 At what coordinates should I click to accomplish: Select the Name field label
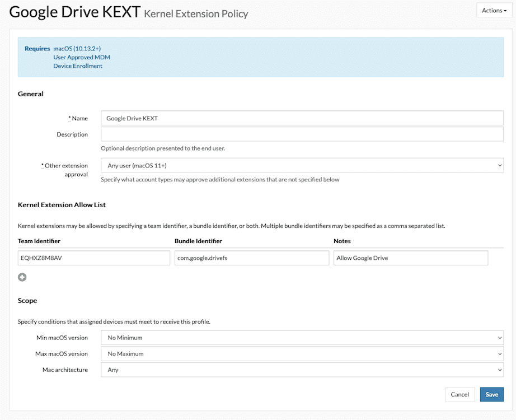pyautogui.click(x=78, y=118)
